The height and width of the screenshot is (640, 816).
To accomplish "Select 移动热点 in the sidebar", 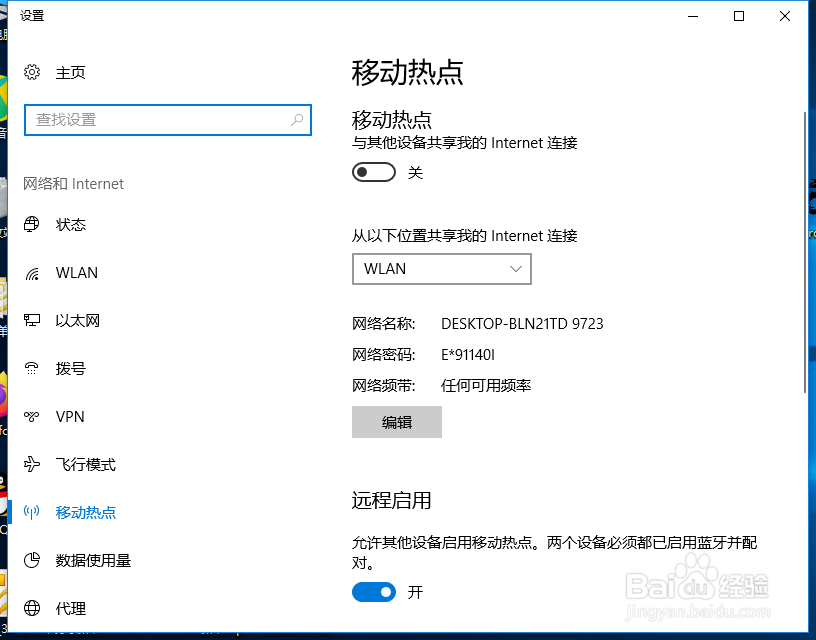I will click(85, 513).
